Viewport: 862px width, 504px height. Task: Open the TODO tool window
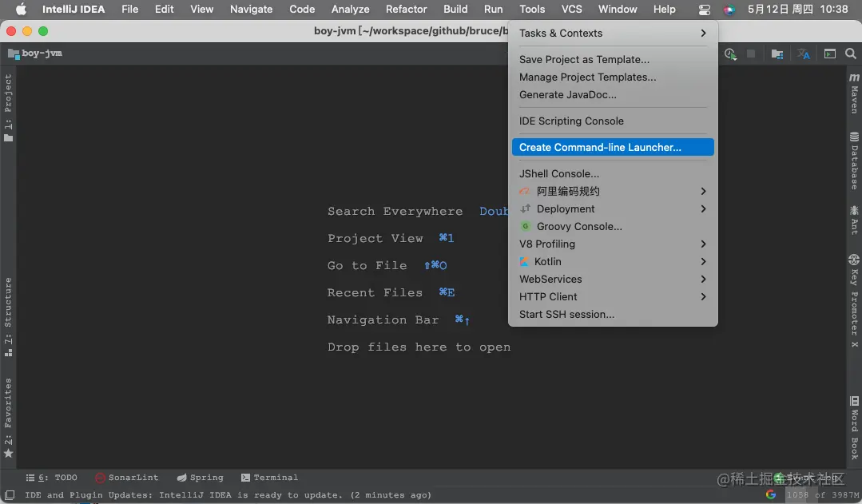[x=52, y=478]
